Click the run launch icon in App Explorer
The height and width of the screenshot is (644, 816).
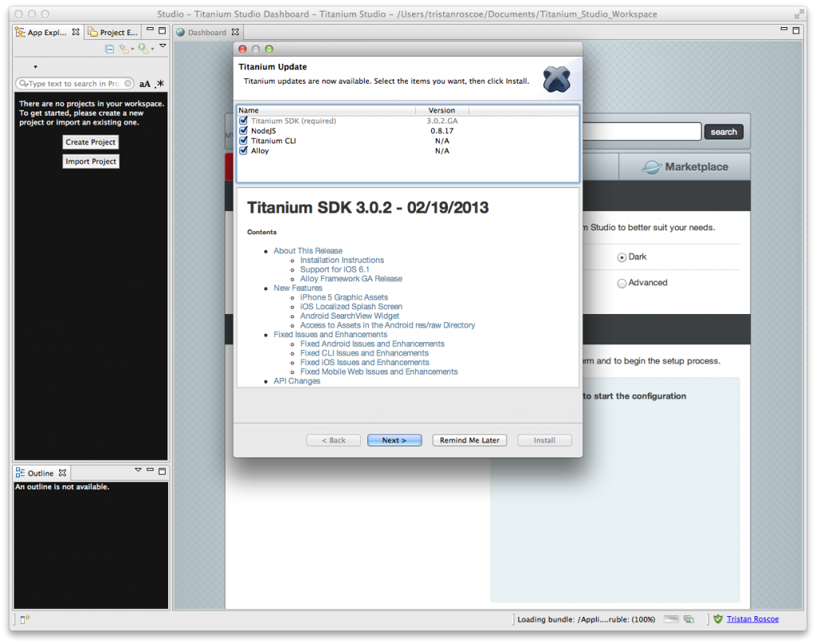[143, 49]
